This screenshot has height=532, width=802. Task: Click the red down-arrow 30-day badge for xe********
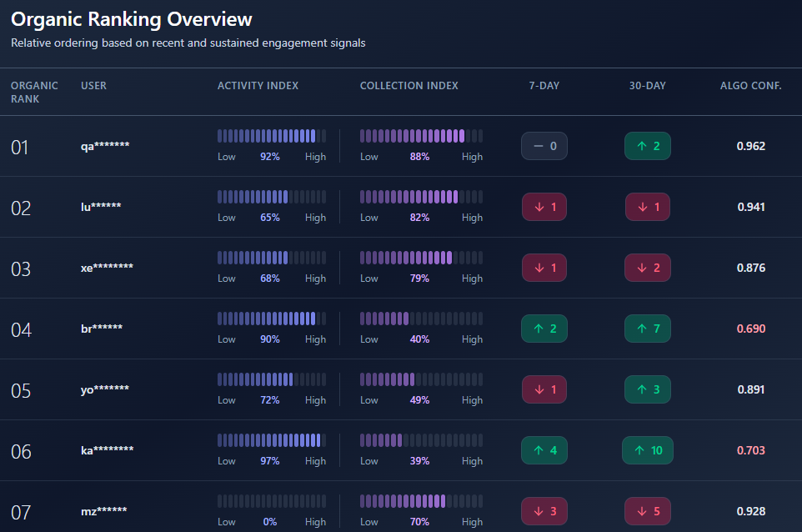click(648, 268)
